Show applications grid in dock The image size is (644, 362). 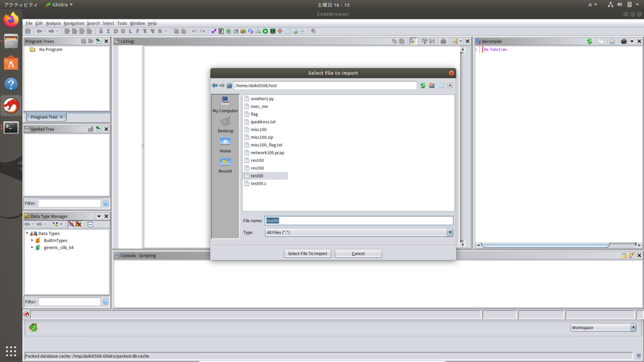point(11,351)
